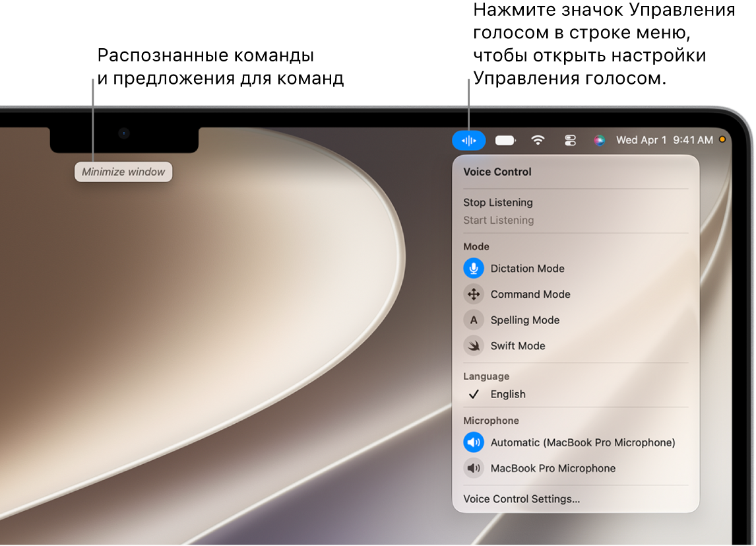The image size is (756, 546).
Task: Select the Swift Mode bird icon
Action: click(474, 346)
